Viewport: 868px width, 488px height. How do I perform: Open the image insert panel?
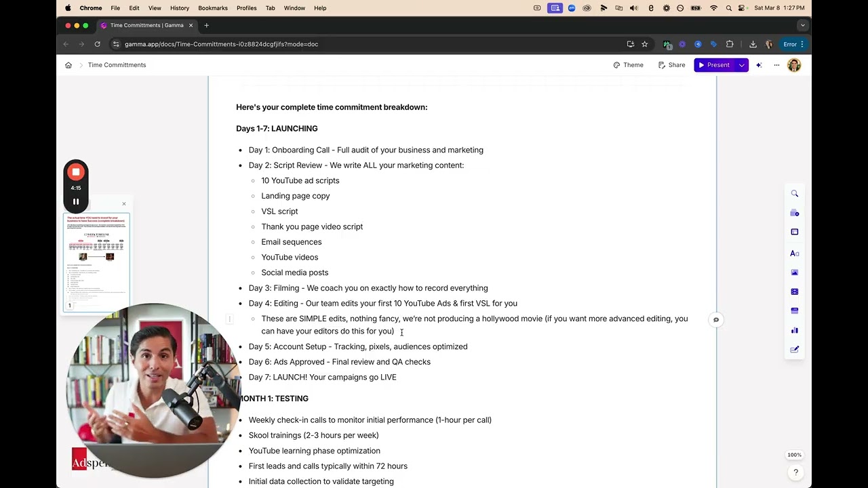[795, 272]
